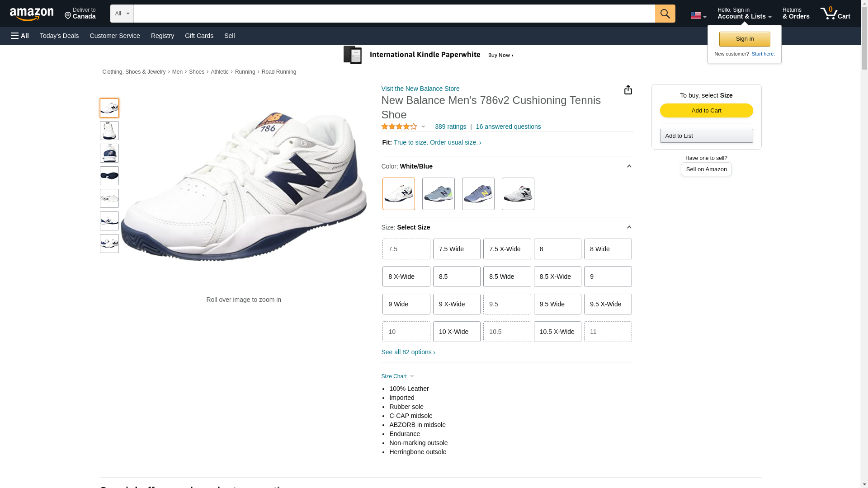868x488 pixels.
Task: Select the second color shoe swatch
Action: click(x=438, y=194)
